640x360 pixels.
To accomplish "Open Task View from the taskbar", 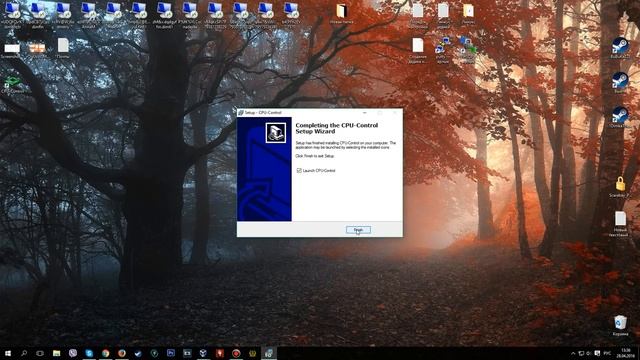I will pyautogui.click(x=40, y=353).
